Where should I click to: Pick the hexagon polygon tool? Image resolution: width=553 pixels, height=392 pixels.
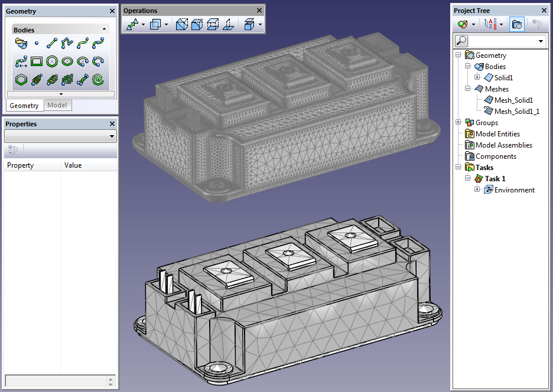21,79
